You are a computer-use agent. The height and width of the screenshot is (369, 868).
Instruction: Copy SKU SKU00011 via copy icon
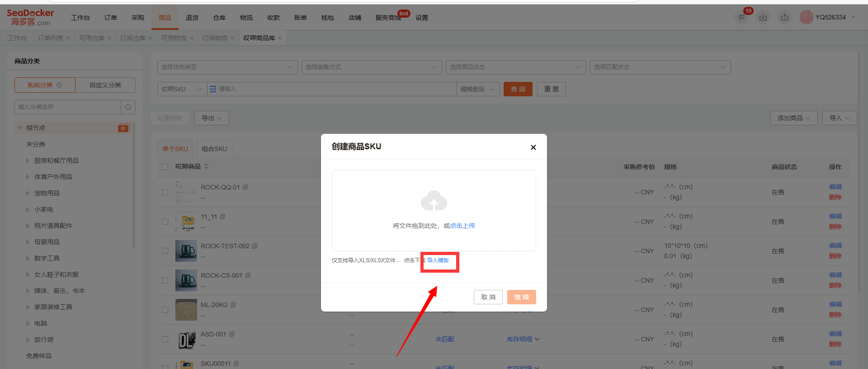[x=236, y=364]
